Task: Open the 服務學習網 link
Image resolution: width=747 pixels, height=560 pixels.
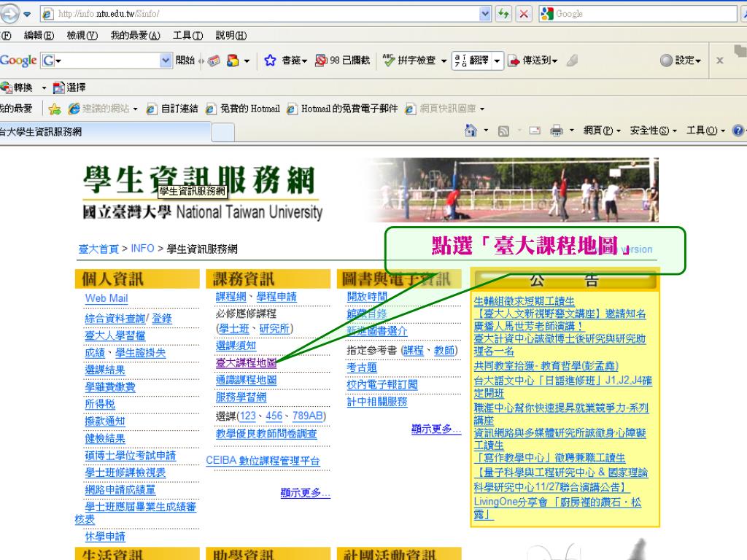Action: [x=241, y=397]
